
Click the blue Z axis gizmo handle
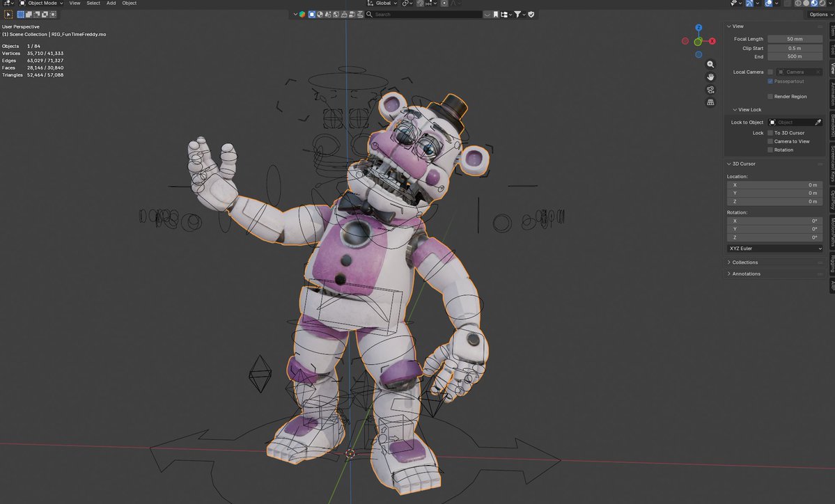699,28
